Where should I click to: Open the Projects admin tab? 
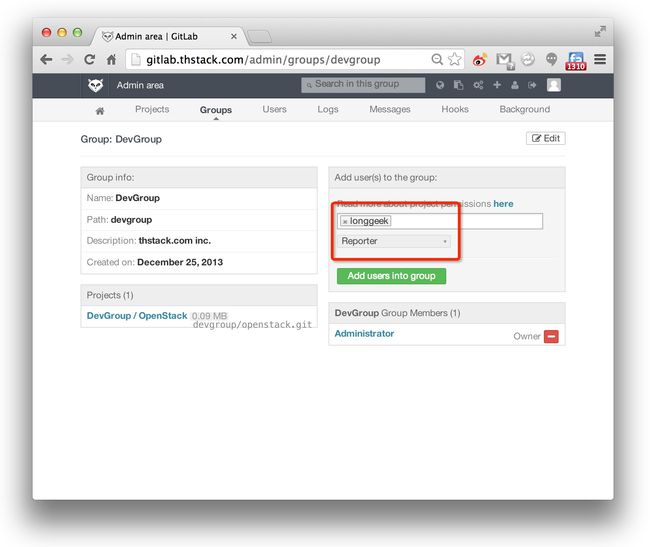[152, 109]
